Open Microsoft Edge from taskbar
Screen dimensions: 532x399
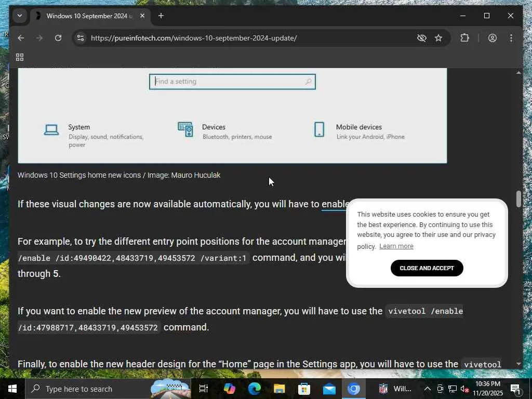254,389
